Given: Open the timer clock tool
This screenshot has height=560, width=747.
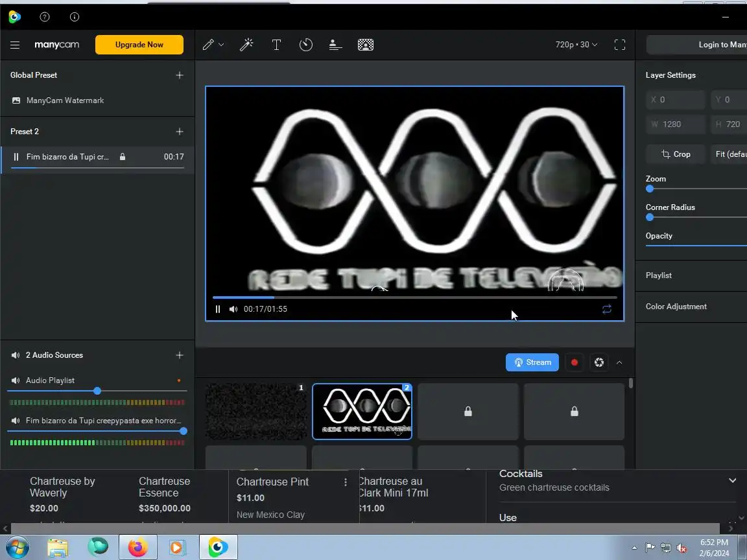Looking at the screenshot, I should click(306, 45).
